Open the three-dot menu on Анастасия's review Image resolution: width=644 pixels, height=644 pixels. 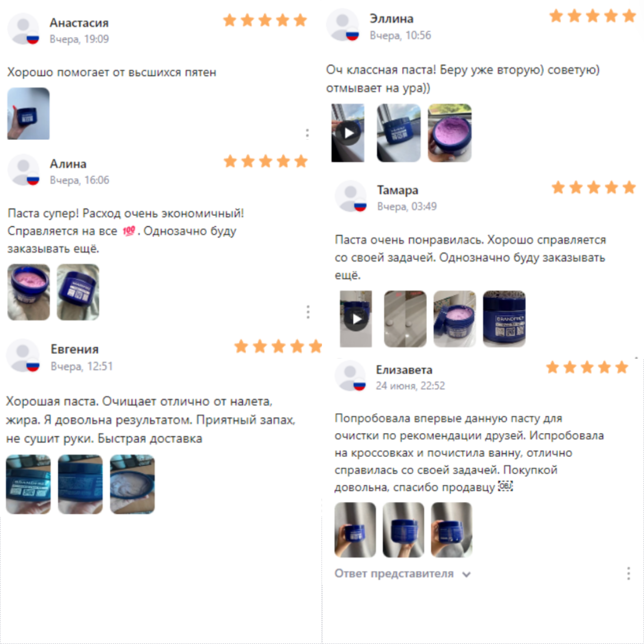(307, 133)
